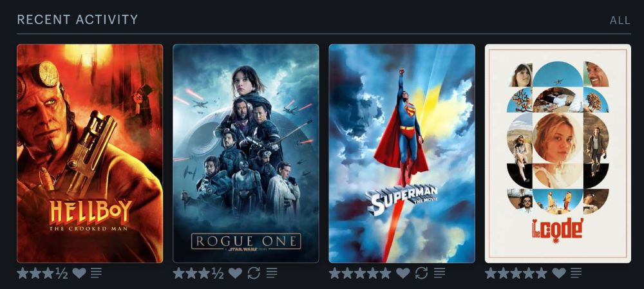This screenshot has width=644, height=289.
Task: Open the Hellboy: The Crooked Man poster
Action: tap(90, 153)
